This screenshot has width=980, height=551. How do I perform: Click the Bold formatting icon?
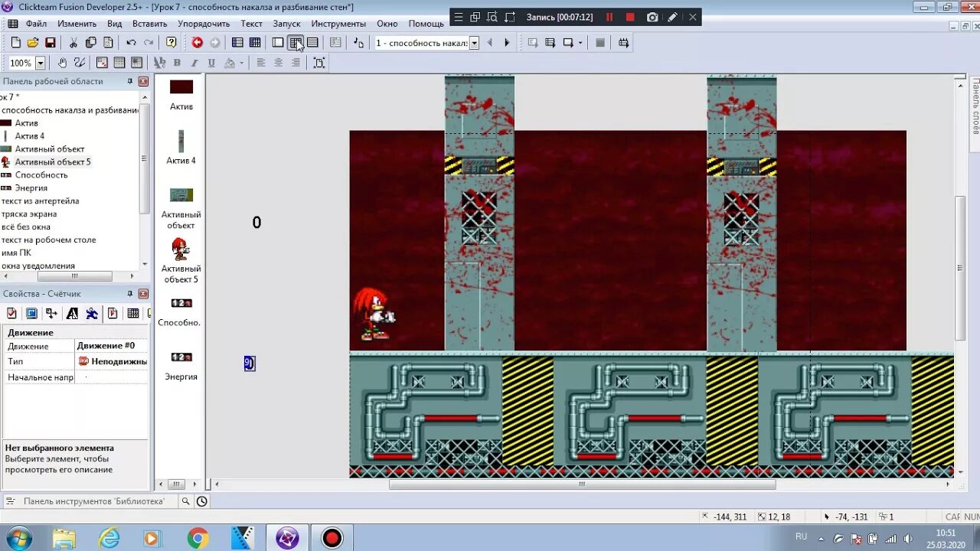click(x=177, y=63)
